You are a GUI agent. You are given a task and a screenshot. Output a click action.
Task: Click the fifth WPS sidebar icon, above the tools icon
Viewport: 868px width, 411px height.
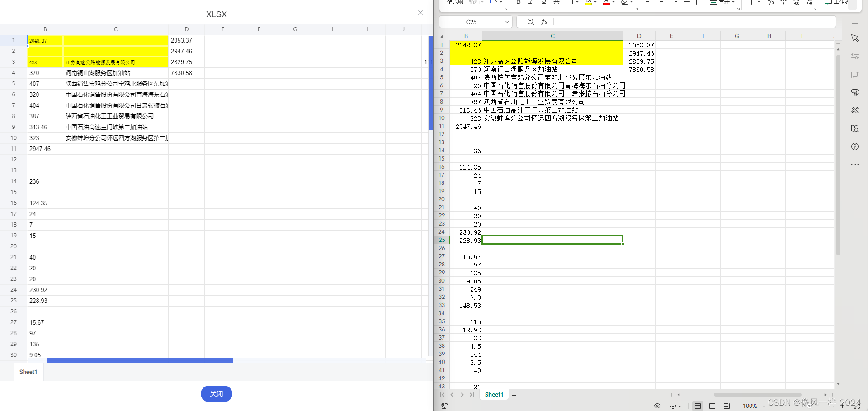[x=854, y=92]
